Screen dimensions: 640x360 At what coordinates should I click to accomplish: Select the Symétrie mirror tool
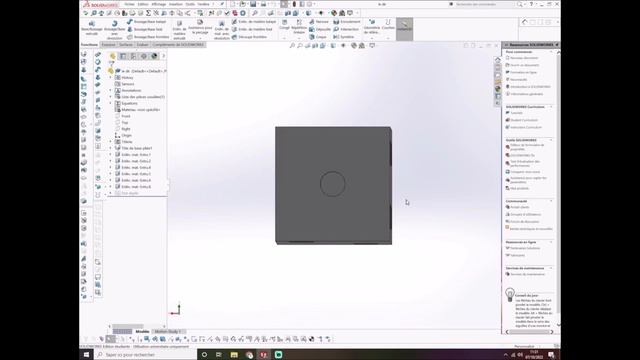tap(344, 37)
